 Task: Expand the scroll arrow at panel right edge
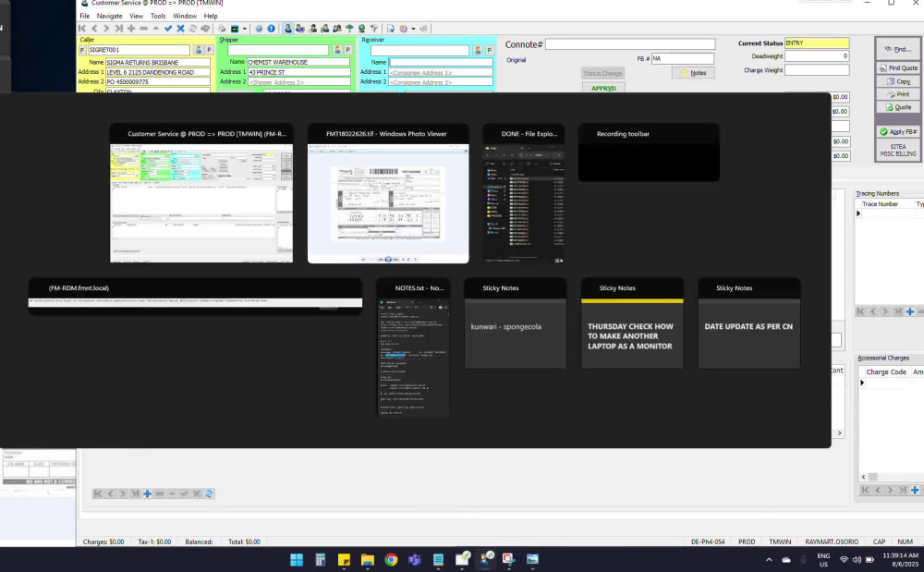840,433
